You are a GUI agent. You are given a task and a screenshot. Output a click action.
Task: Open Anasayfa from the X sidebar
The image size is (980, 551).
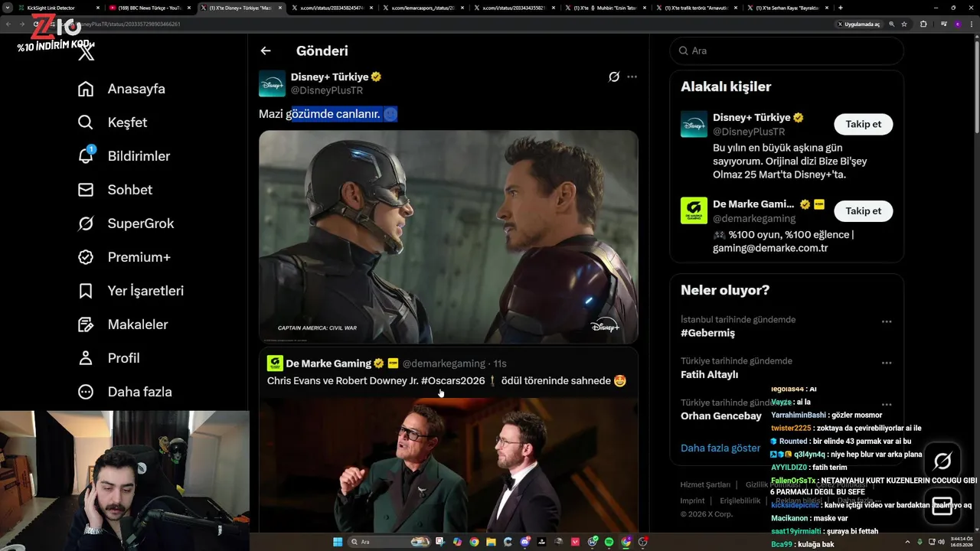tap(121, 89)
